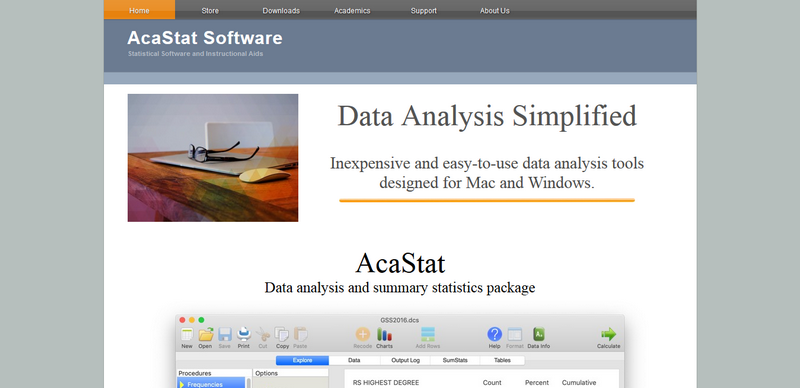Switch to the Output Log tab

tap(406, 360)
